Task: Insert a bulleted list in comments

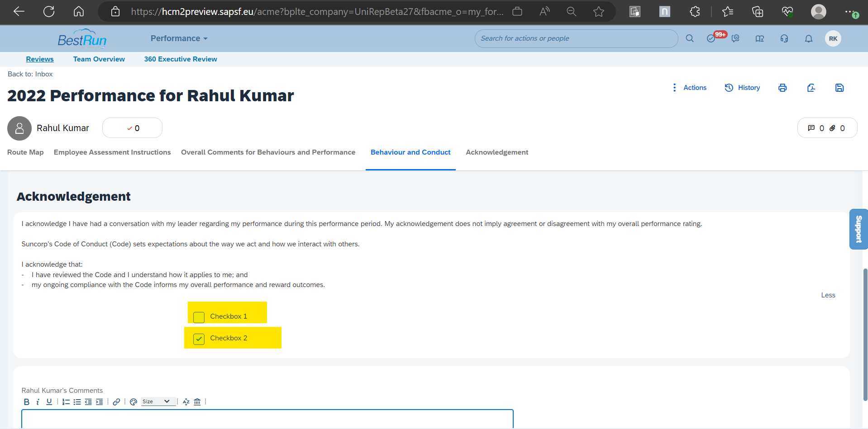Action: (77, 402)
